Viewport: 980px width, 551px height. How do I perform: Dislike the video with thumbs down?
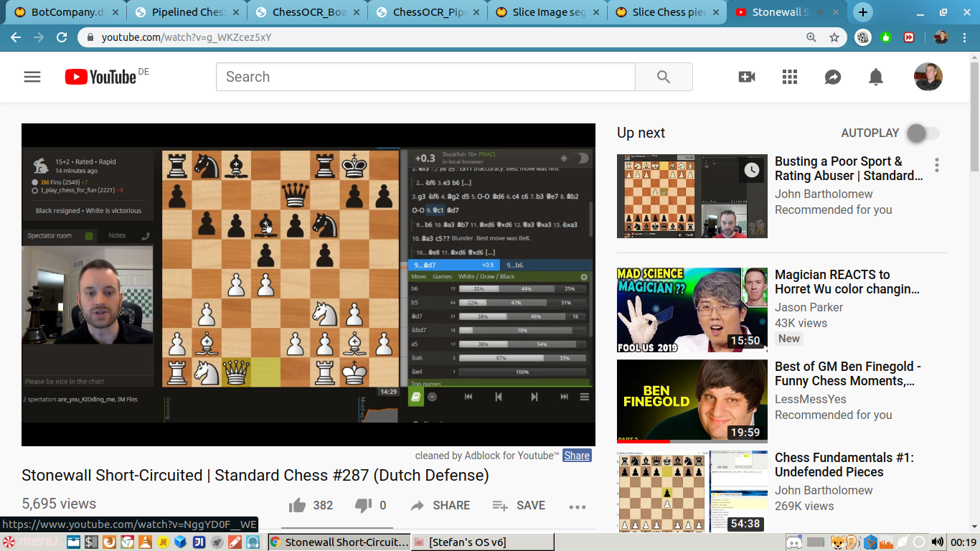[x=364, y=506]
